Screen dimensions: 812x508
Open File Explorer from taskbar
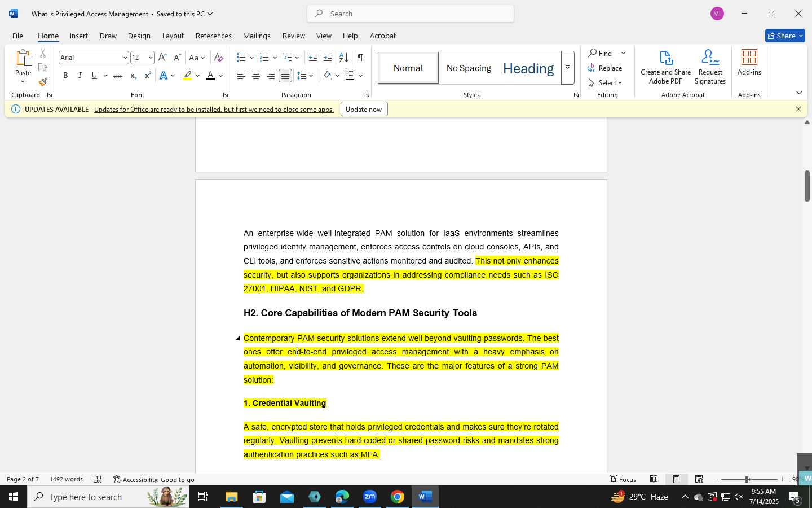pos(232,497)
